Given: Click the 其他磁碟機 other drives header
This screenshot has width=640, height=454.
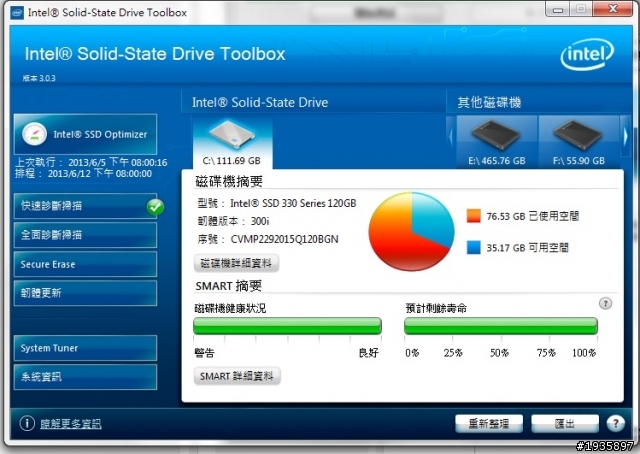Looking at the screenshot, I should pos(489,102).
